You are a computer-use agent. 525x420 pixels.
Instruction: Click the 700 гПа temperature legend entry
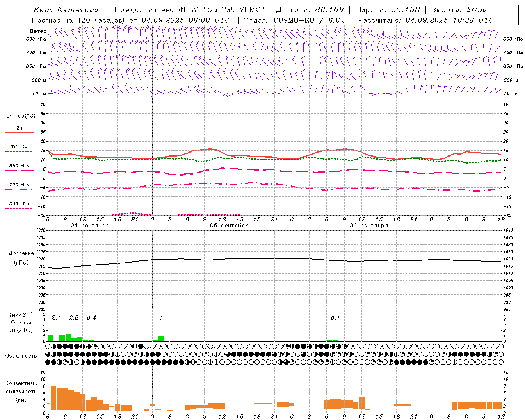[x=19, y=185]
